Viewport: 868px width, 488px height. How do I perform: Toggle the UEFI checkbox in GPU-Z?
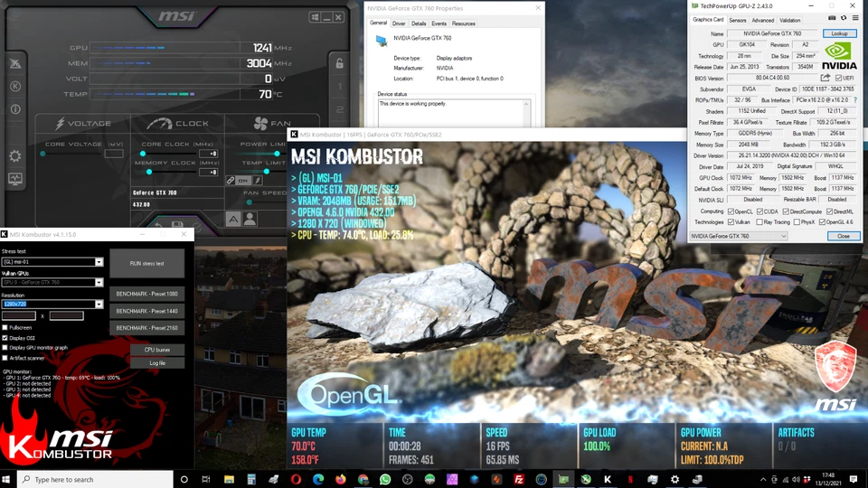tap(839, 78)
